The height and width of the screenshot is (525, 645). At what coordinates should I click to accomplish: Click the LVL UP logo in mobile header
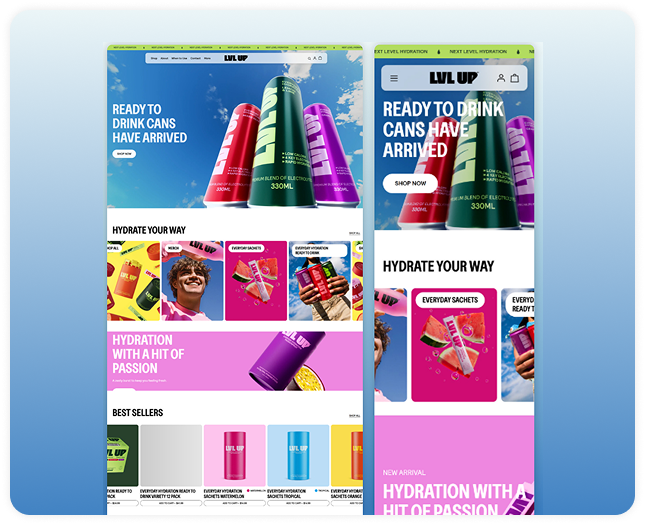[x=454, y=78]
